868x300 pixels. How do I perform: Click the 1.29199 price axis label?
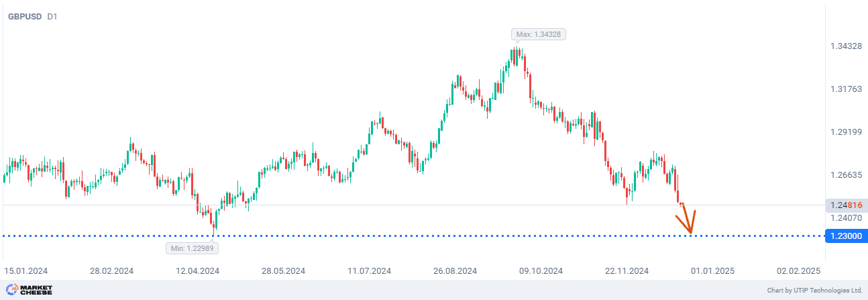(x=846, y=132)
